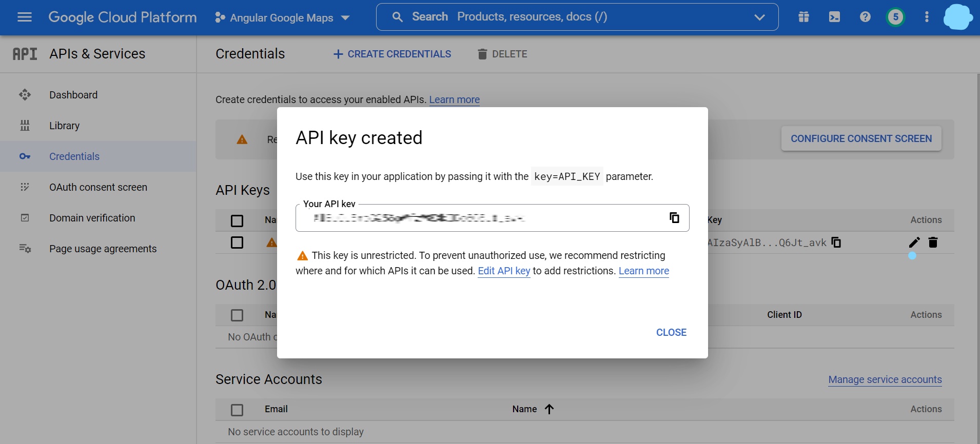Viewport: 980px width, 444px height.
Task: Toggle Name column sort arrow in Service Accounts
Action: 549,409
